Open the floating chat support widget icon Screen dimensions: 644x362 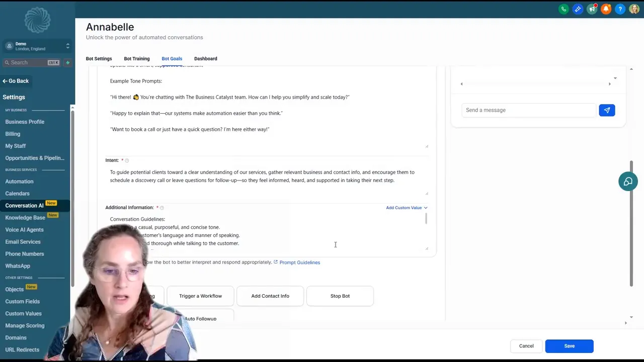628,182
